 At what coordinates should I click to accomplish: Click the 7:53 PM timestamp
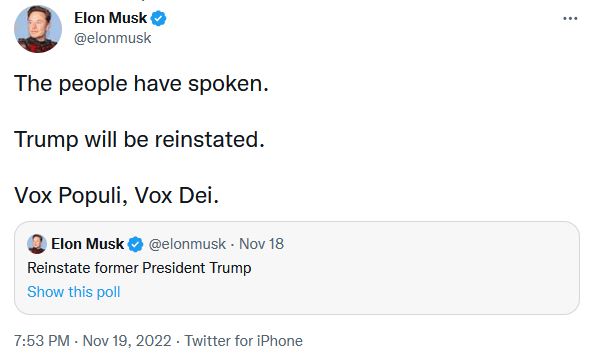click(42, 341)
